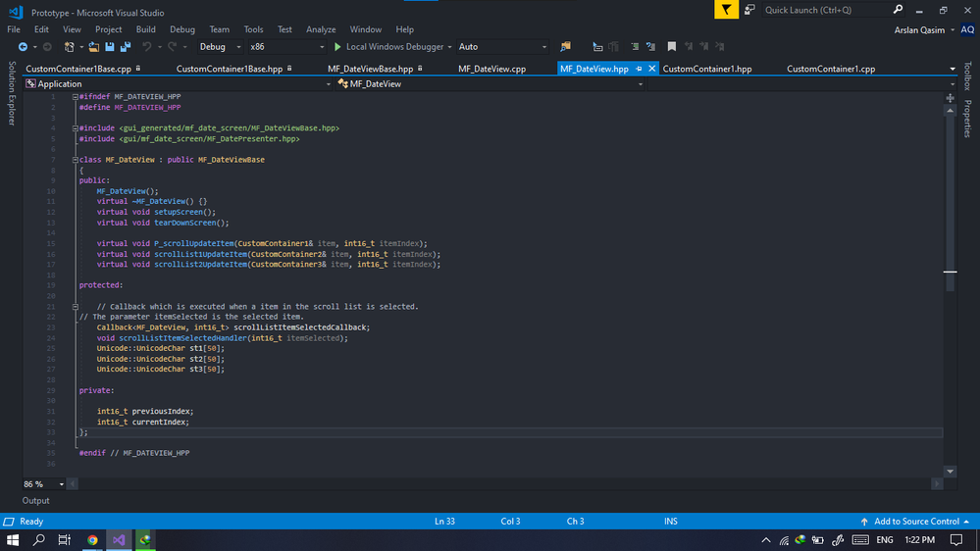Click the Quick Launch magnifier icon
This screenshot has height=551, width=980.
tap(898, 10)
